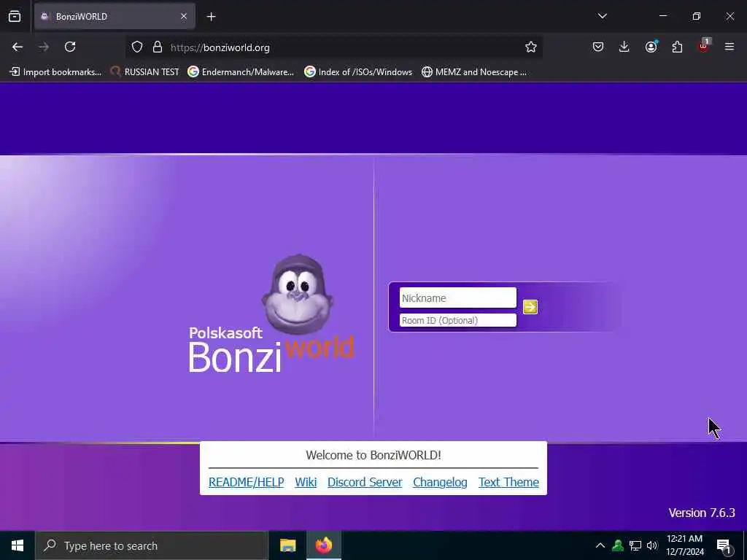
Task: Open the README/HELP link
Action: (247, 482)
